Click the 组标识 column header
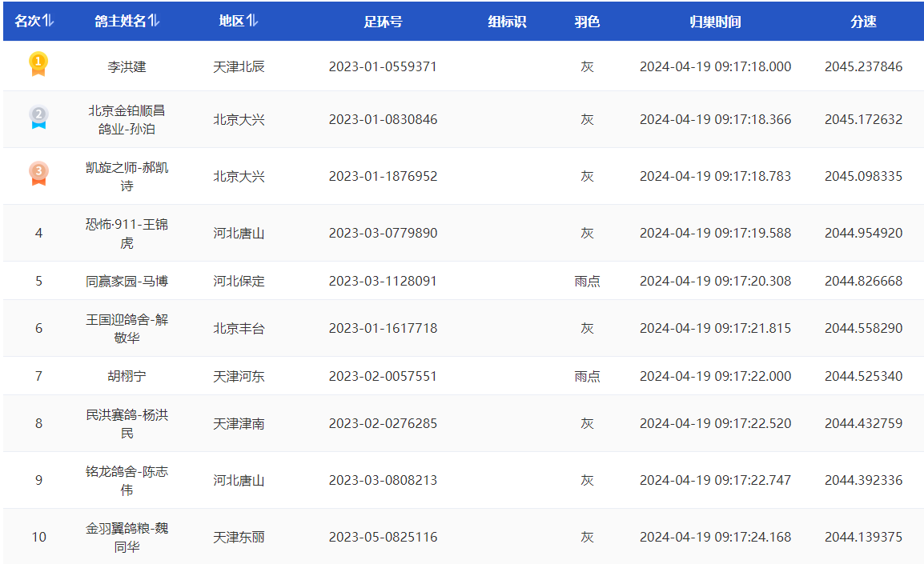 pyautogui.click(x=507, y=22)
